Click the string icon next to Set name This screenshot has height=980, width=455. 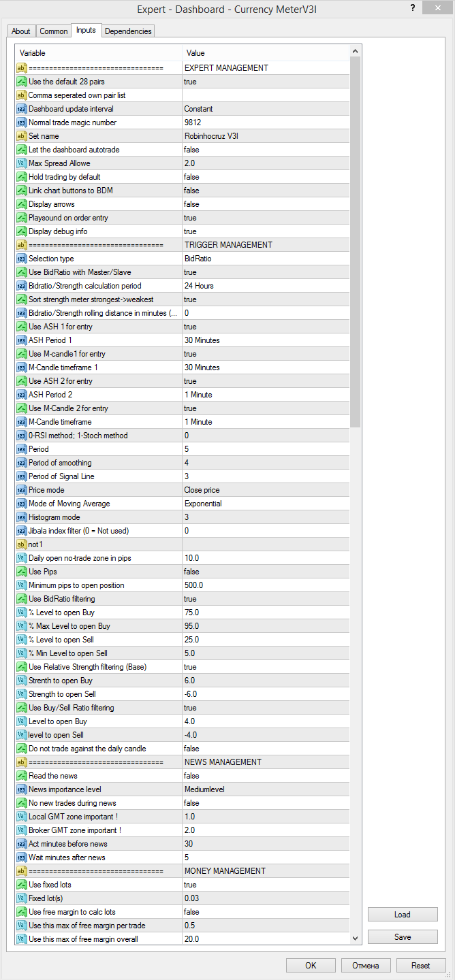(21, 136)
